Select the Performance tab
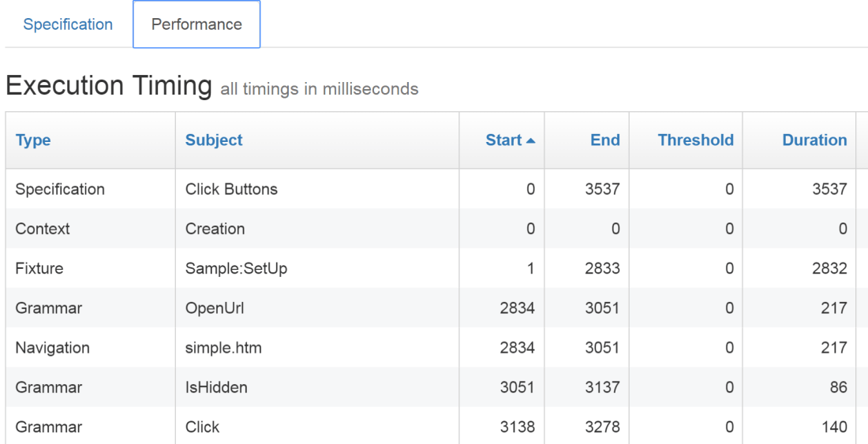868x444 pixels. (196, 24)
